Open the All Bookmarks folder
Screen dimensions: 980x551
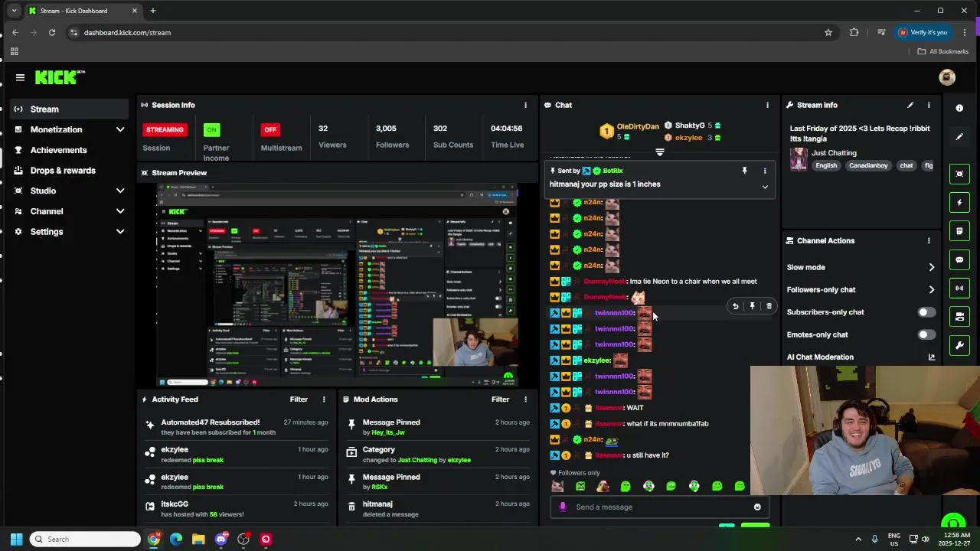point(942,51)
